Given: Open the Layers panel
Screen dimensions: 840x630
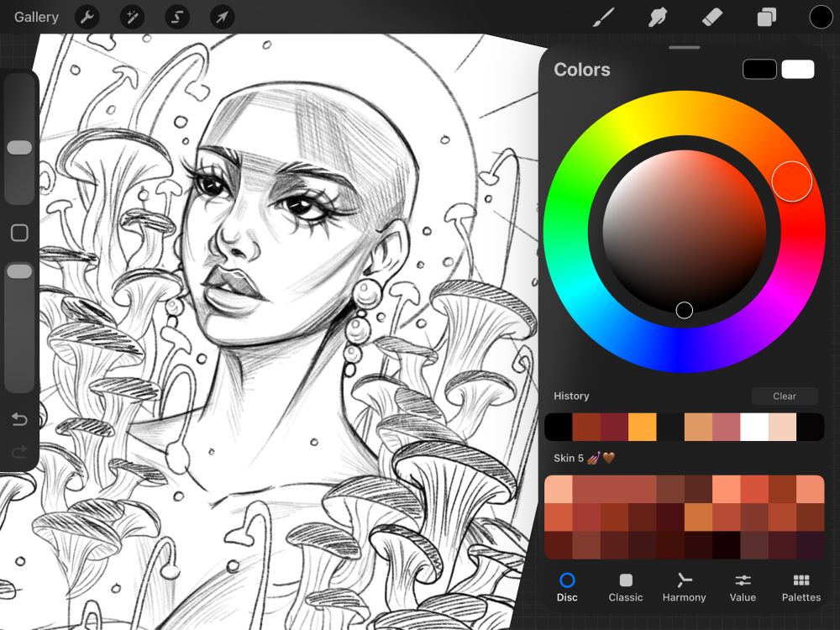Looking at the screenshot, I should coord(766,17).
